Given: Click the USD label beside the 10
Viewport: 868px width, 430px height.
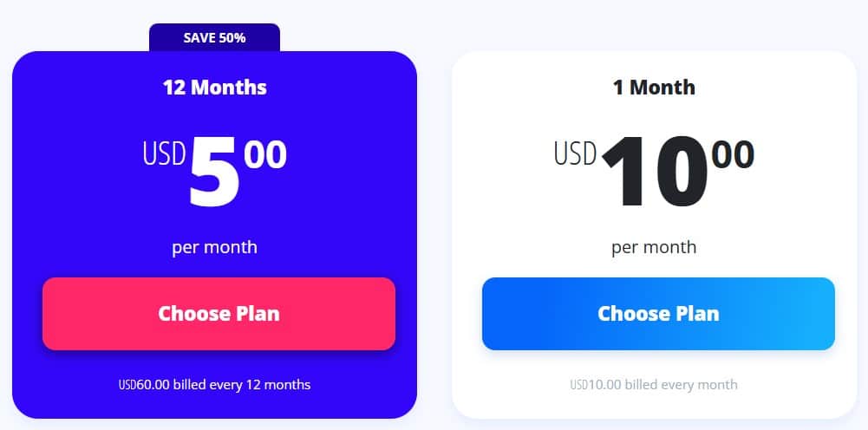Looking at the screenshot, I should [576, 153].
